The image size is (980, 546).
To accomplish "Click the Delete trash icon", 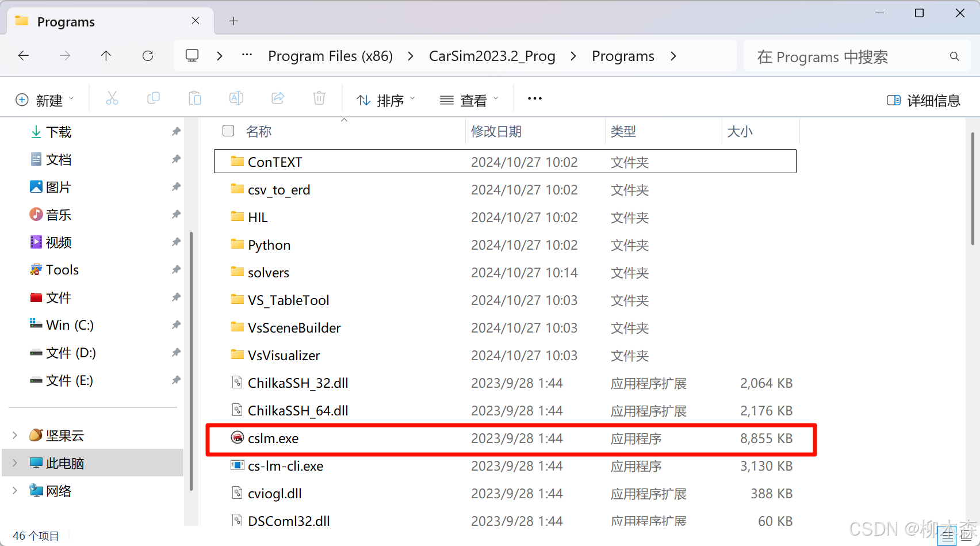I will point(319,98).
